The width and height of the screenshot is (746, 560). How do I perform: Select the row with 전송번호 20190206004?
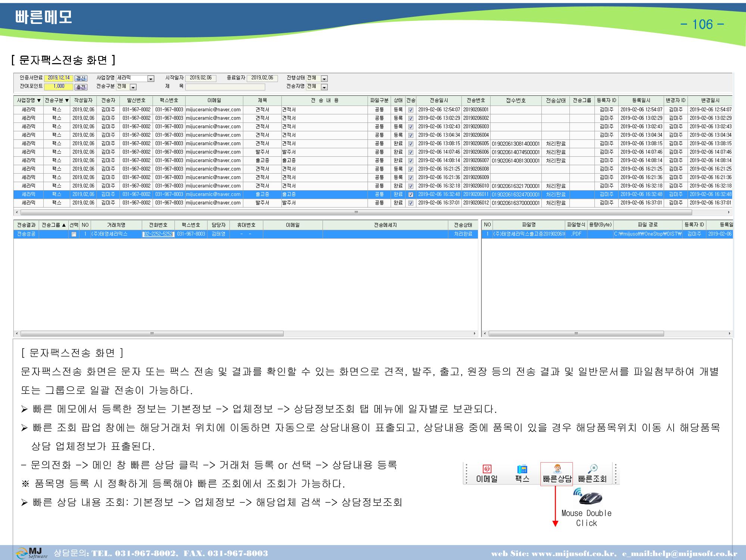click(373, 135)
